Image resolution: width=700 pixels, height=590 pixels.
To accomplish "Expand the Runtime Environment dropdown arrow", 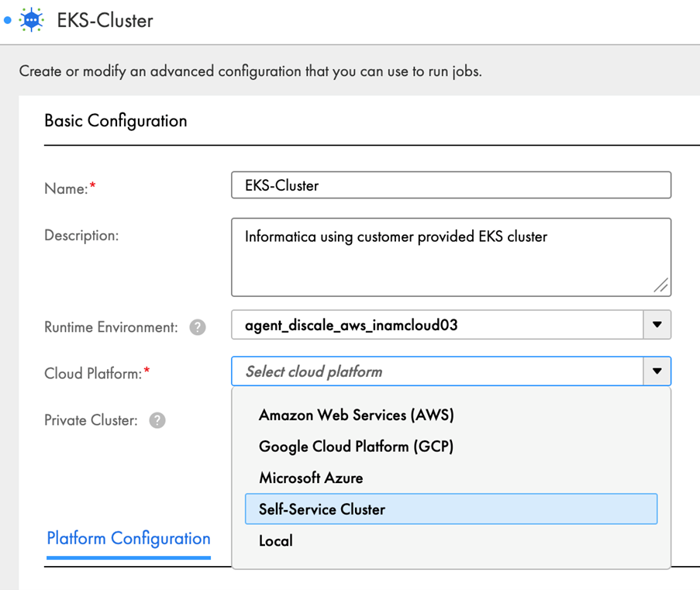I will point(657,325).
